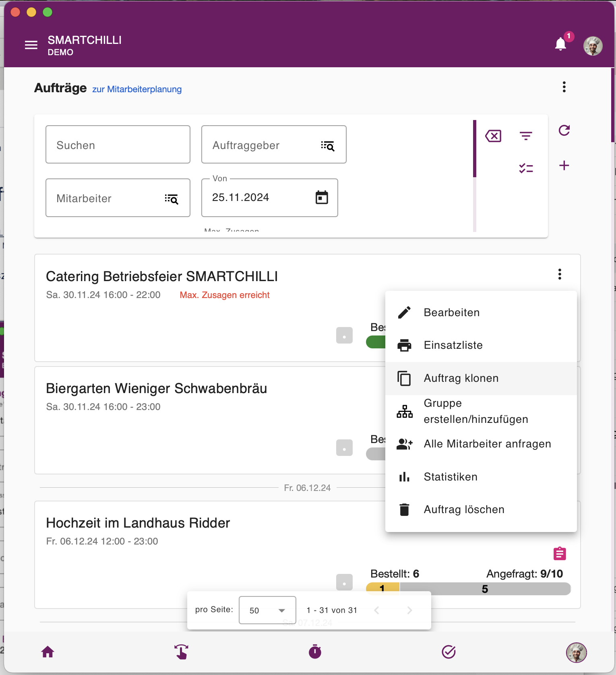Tick the Catering Betriebsfeier order checkbox
616x675 pixels.
tap(344, 335)
